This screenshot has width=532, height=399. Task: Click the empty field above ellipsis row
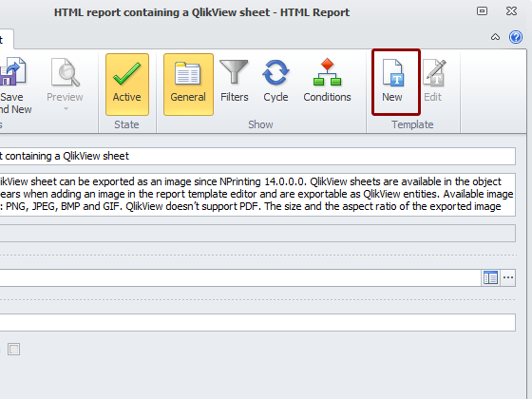tap(257, 233)
